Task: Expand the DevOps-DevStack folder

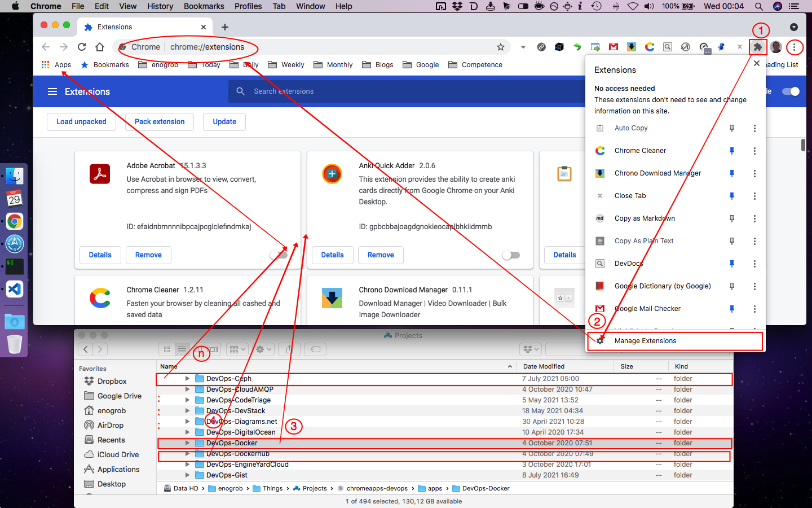Action: (188, 411)
